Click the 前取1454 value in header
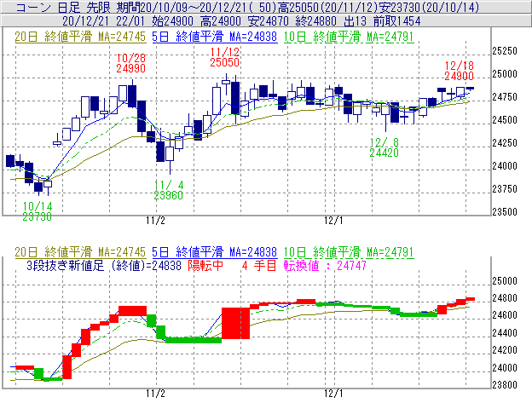532x403 pixels. 397,21
